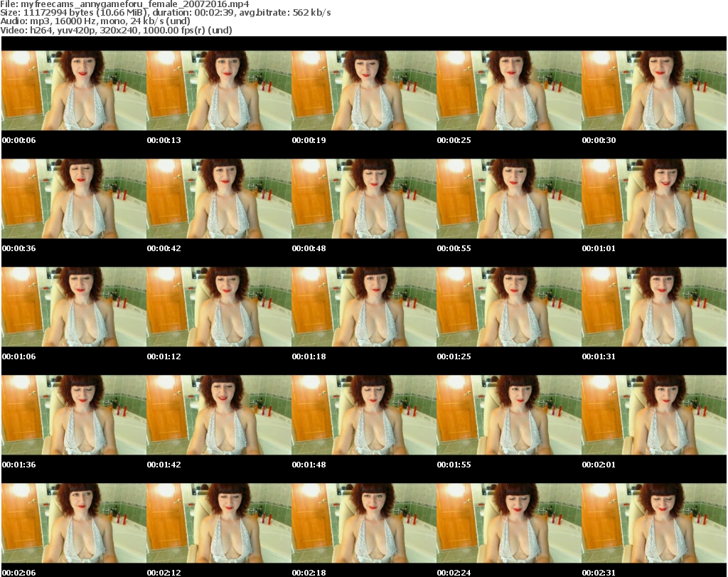This screenshot has width=728, height=577.
Task: Click the 00:01:25 timestamp label
Action: (454, 356)
